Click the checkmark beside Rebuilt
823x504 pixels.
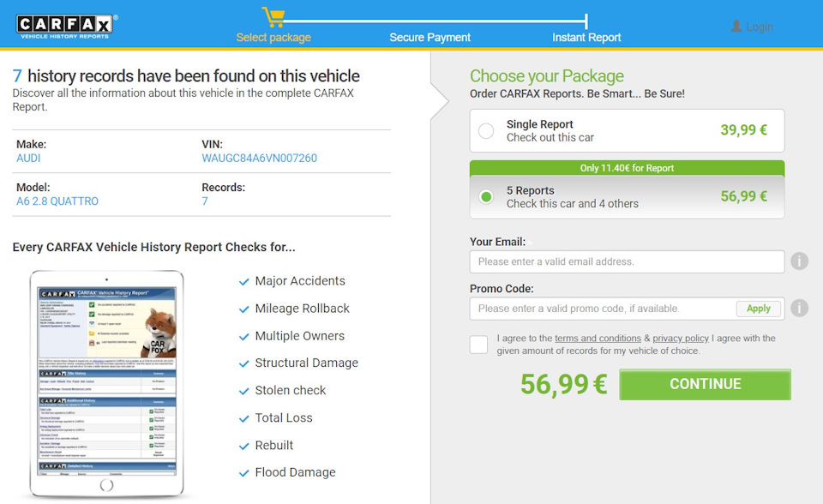tap(243, 447)
